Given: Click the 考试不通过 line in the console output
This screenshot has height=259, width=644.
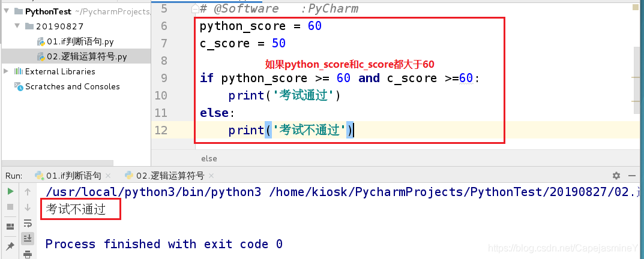Looking at the screenshot, I should click(x=76, y=209).
